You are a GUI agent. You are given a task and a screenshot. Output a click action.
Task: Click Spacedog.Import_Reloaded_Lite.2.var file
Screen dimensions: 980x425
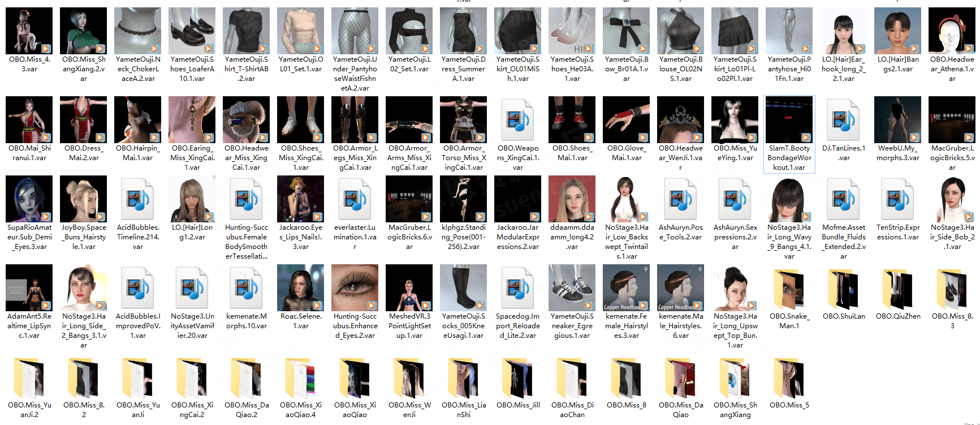pyautogui.click(x=517, y=288)
